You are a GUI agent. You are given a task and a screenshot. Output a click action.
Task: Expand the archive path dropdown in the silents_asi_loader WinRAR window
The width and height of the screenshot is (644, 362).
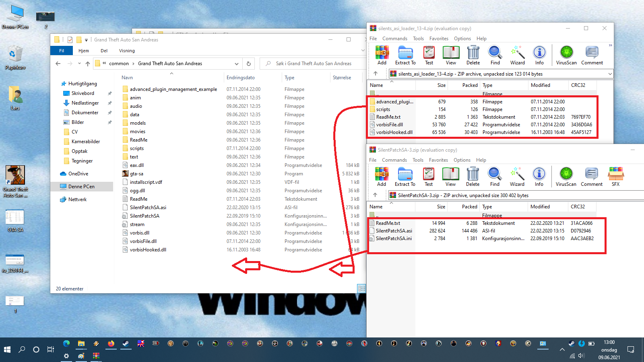[x=610, y=74]
